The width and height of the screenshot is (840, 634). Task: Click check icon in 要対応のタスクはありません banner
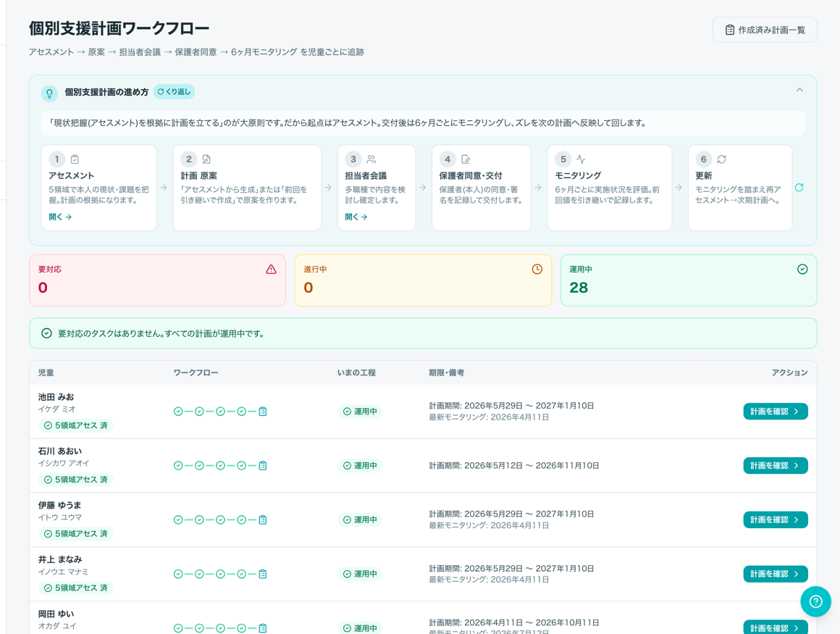pyautogui.click(x=46, y=333)
